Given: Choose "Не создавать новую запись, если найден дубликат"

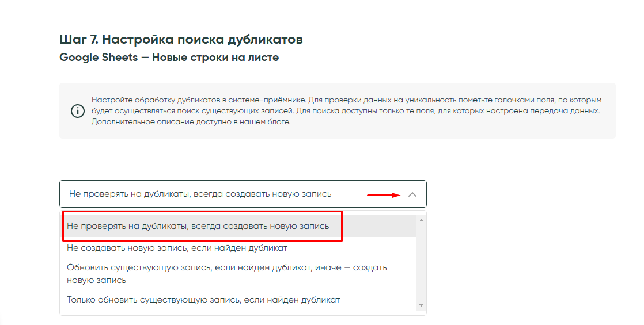Looking at the screenshot, I should click(177, 248).
